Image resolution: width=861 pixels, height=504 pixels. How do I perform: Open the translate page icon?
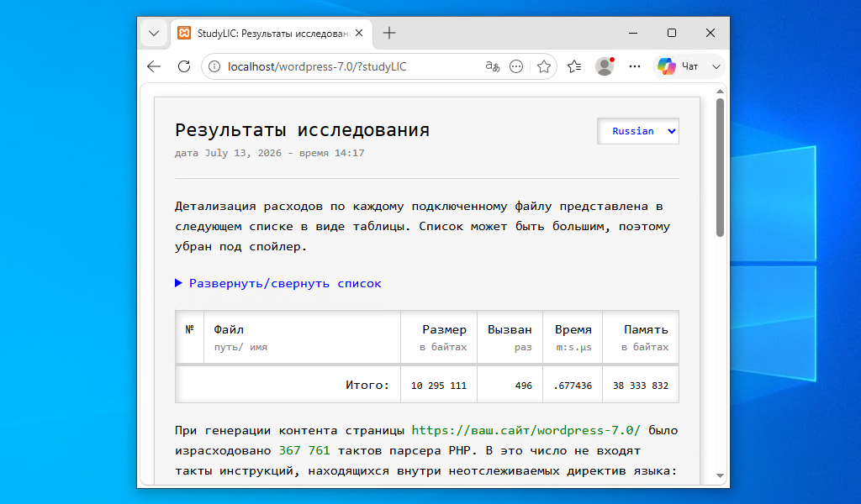pos(493,67)
